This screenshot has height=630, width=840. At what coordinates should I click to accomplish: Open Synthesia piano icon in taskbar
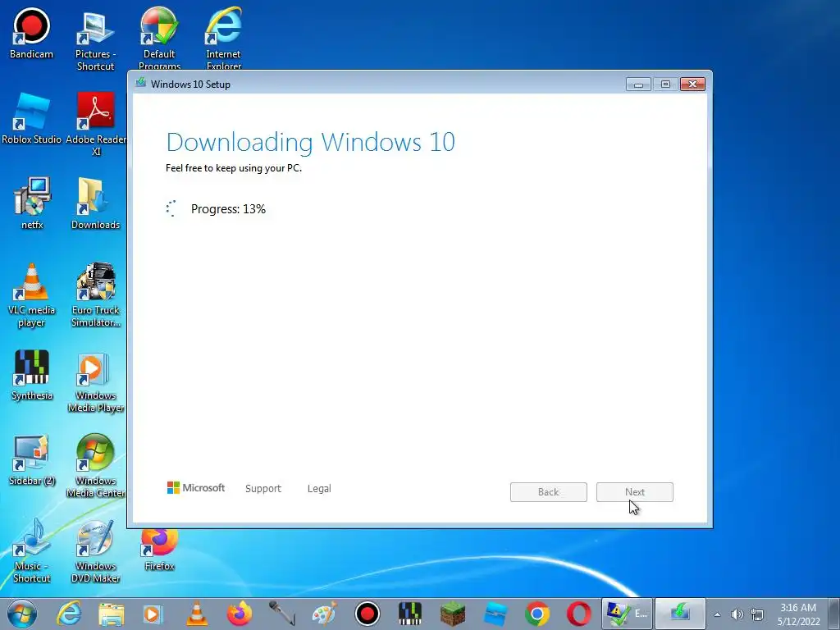410,614
